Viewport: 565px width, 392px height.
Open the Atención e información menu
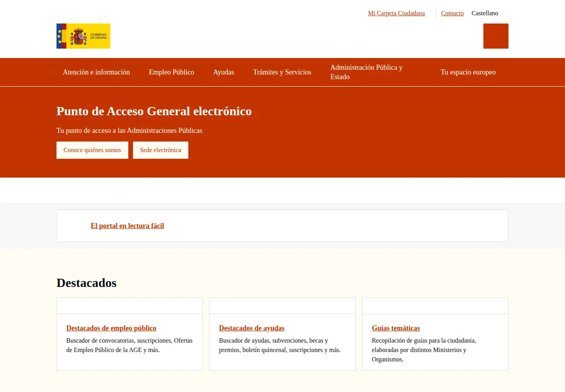pyautogui.click(x=96, y=72)
